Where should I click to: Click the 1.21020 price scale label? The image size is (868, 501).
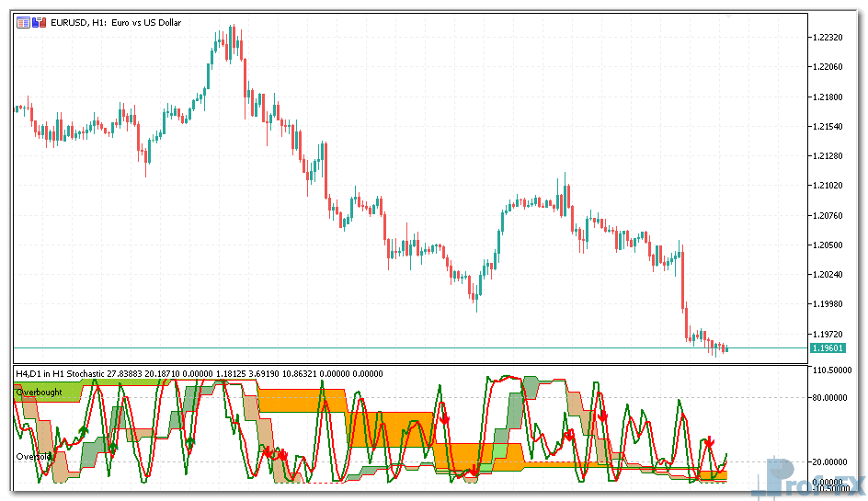point(826,186)
